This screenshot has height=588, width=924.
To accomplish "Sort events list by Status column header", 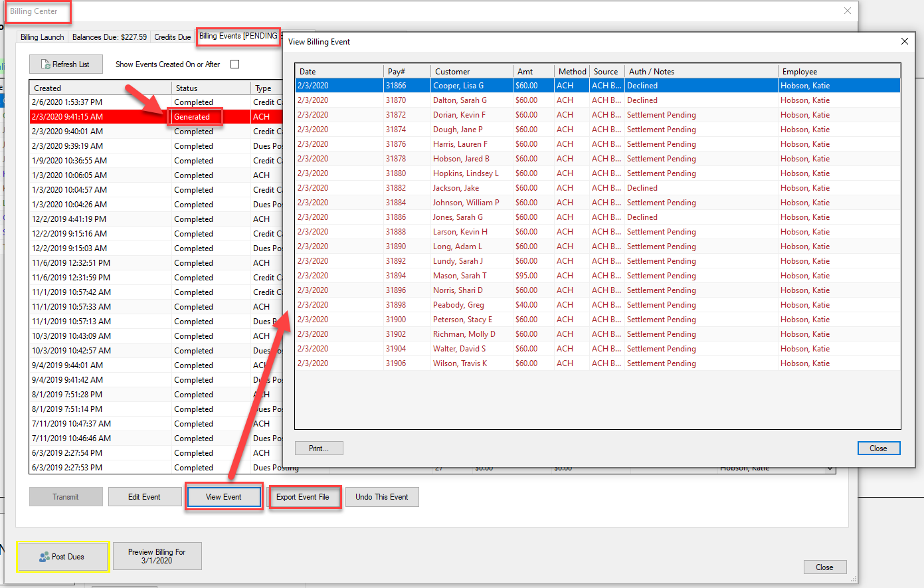I will (x=211, y=88).
